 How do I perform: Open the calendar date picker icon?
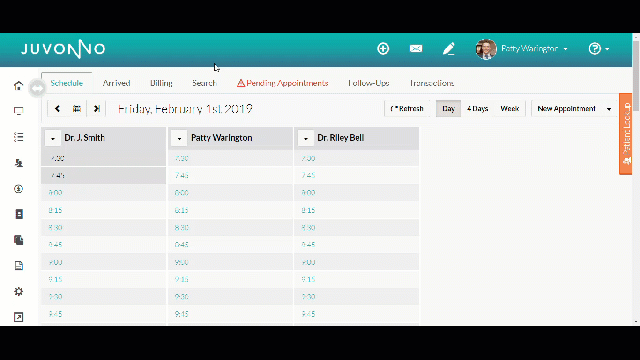coord(77,109)
